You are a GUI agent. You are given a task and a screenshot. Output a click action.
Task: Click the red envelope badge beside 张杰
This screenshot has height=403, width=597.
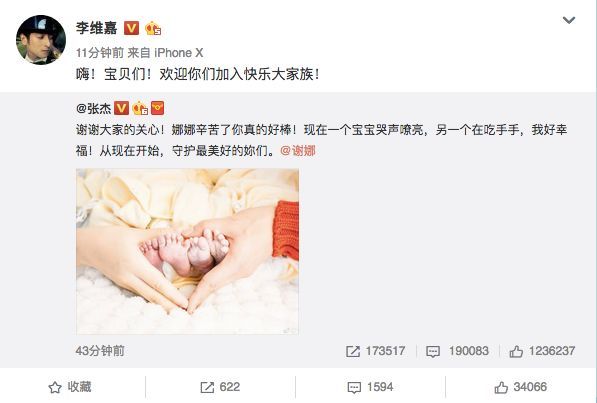coord(157,108)
